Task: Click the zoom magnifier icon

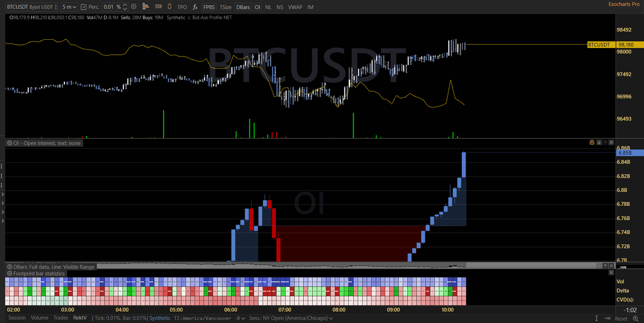Action: (635, 318)
